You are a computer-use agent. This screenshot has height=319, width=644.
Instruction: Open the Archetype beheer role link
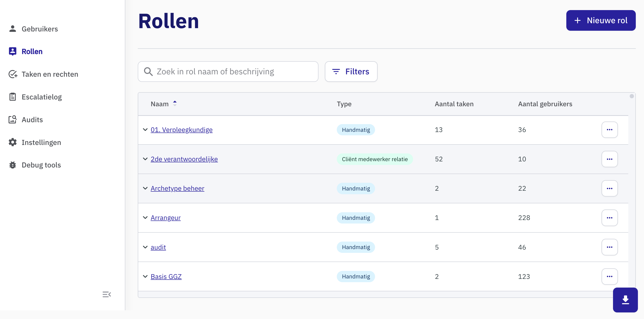(177, 188)
